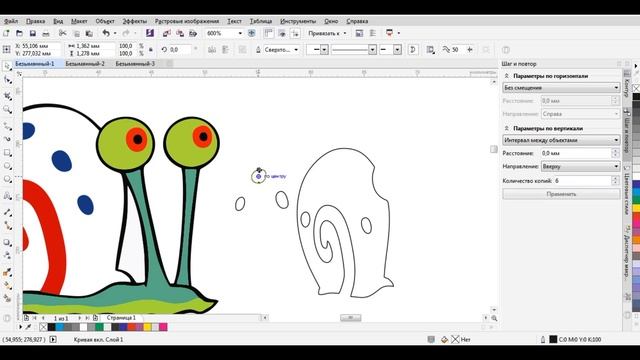
Task: Click the Import icon
Action: 167,33
